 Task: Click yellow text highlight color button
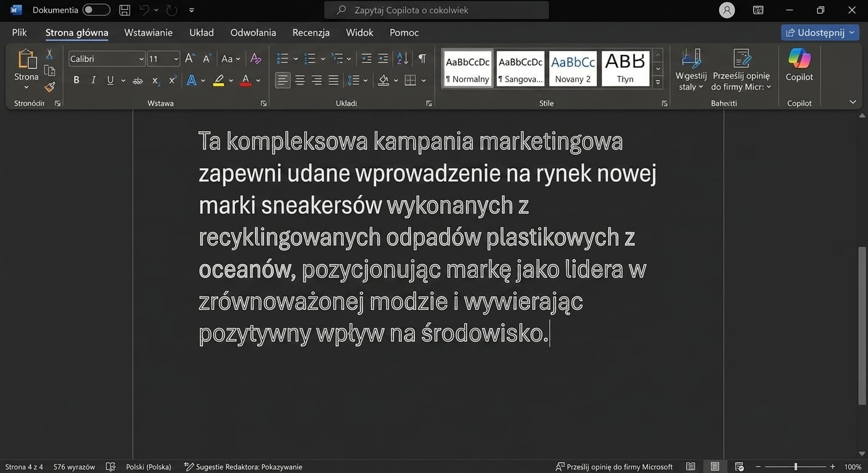pyautogui.click(x=218, y=80)
